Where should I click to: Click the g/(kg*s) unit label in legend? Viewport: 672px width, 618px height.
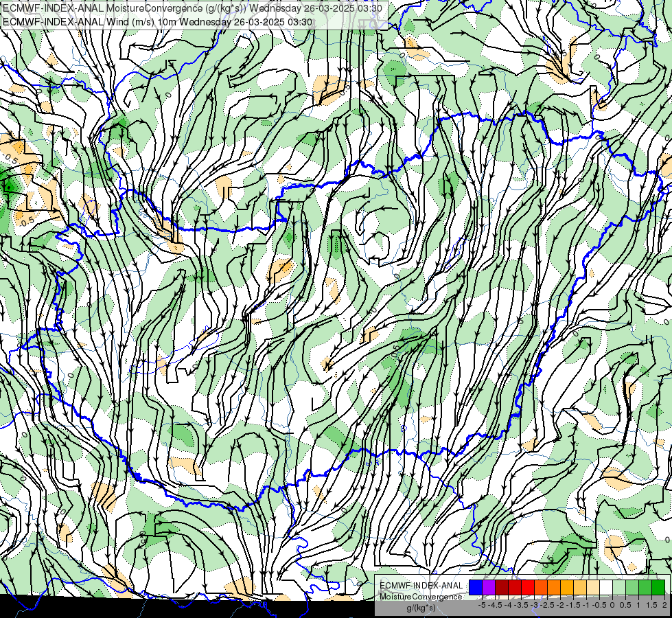pos(421,608)
